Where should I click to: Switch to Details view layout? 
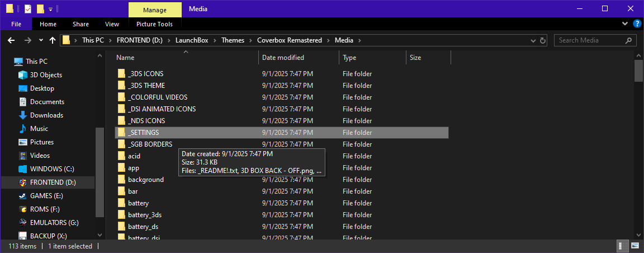(x=622, y=246)
